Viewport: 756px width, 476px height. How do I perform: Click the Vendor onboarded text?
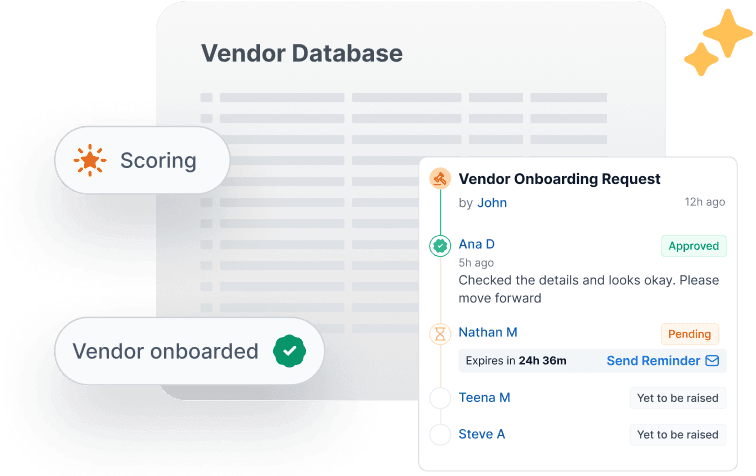pyautogui.click(x=165, y=351)
